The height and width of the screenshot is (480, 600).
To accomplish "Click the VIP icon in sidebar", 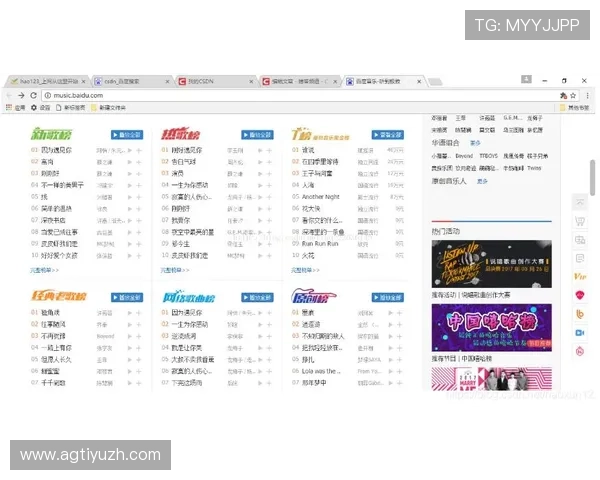I will pos(580,276).
